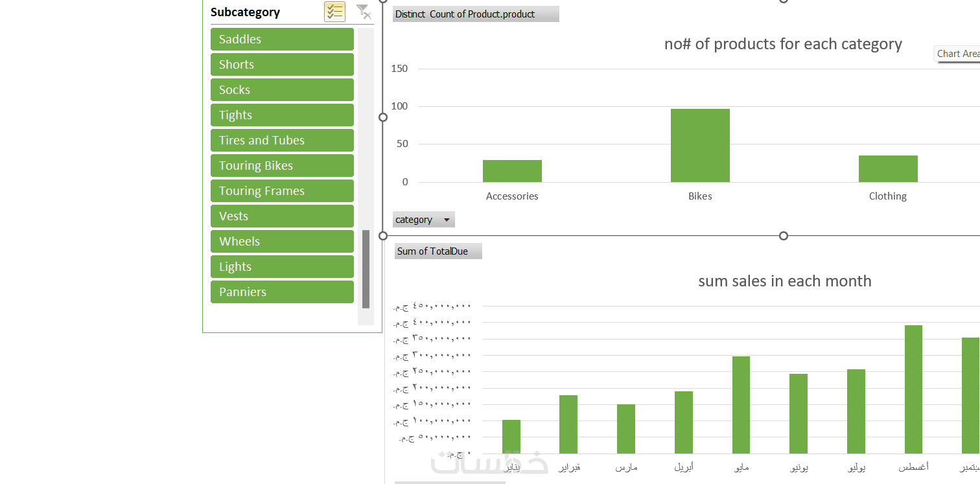This screenshot has width=980, height=484.
Task: Click the Clear Filter slicer icon
Action: (364, 12)
